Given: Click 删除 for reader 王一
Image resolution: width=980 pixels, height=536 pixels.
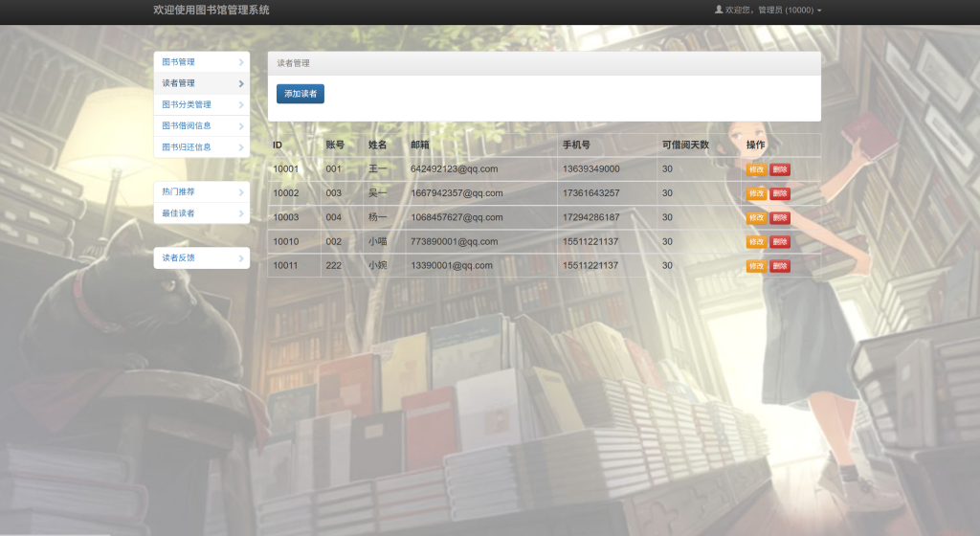Looking at the screenshot, I should [780, 169].
